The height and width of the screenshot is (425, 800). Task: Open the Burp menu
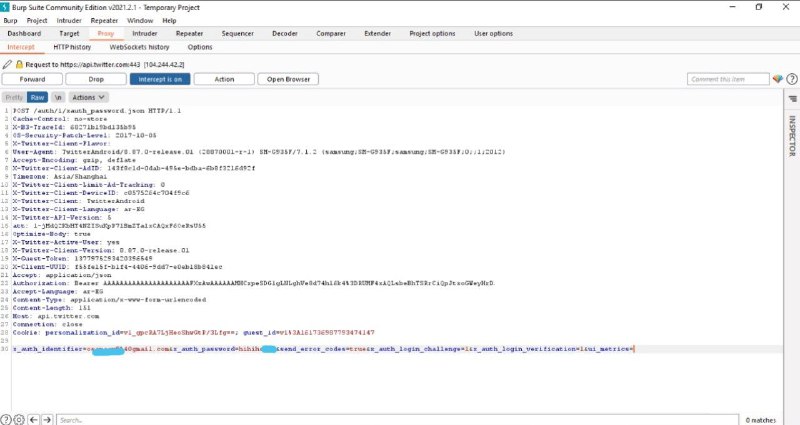10,20
